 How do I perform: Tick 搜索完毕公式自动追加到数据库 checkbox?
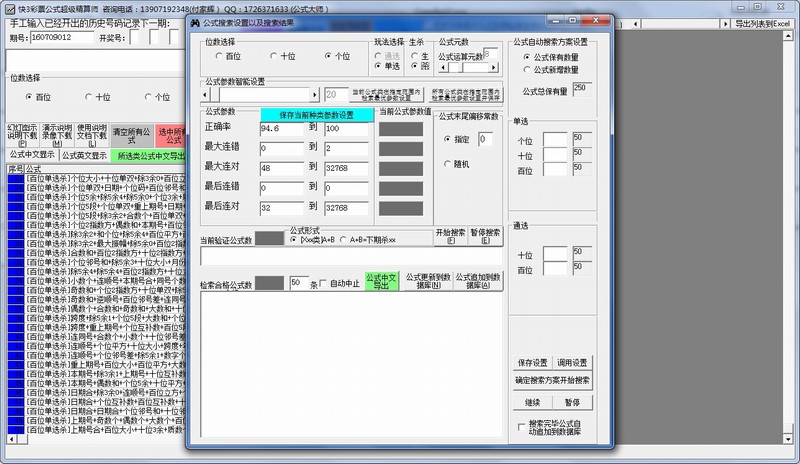520,427
